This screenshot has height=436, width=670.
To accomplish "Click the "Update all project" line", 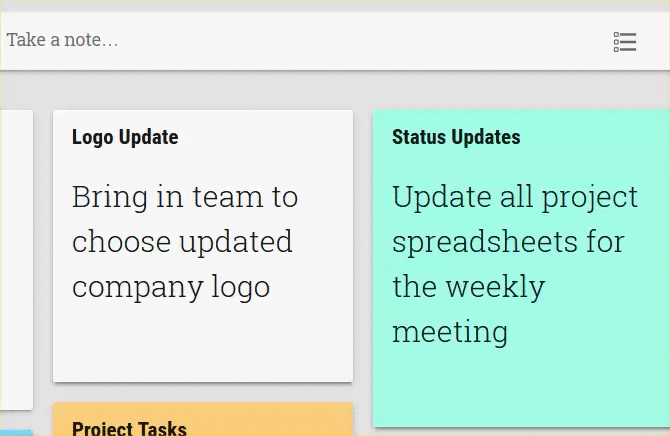I will click(515, 197).
